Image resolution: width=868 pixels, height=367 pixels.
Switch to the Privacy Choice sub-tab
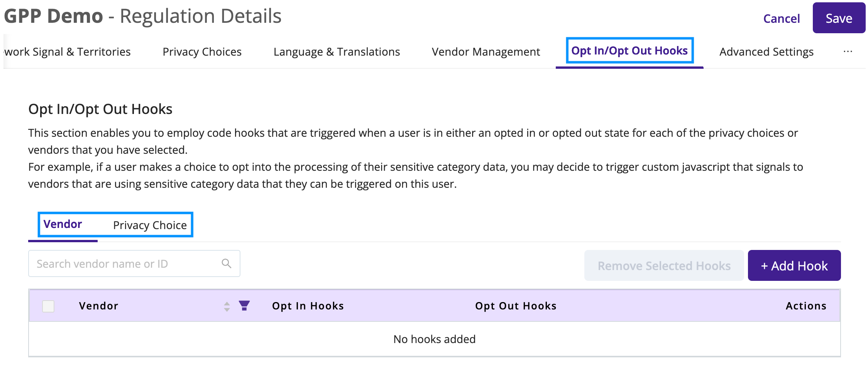click(150, 225)
